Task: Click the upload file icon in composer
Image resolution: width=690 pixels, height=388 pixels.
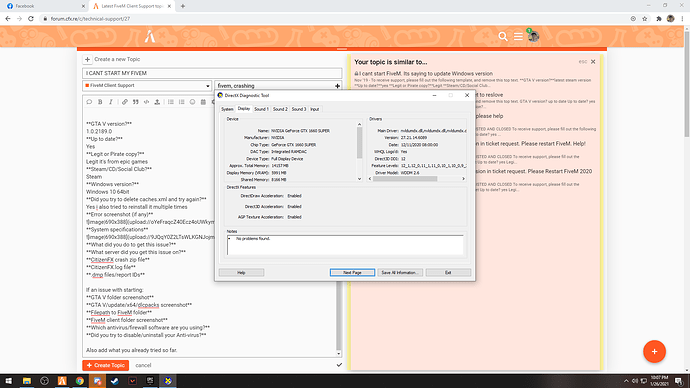Action: pyautogui.click(x=157, y=102)
